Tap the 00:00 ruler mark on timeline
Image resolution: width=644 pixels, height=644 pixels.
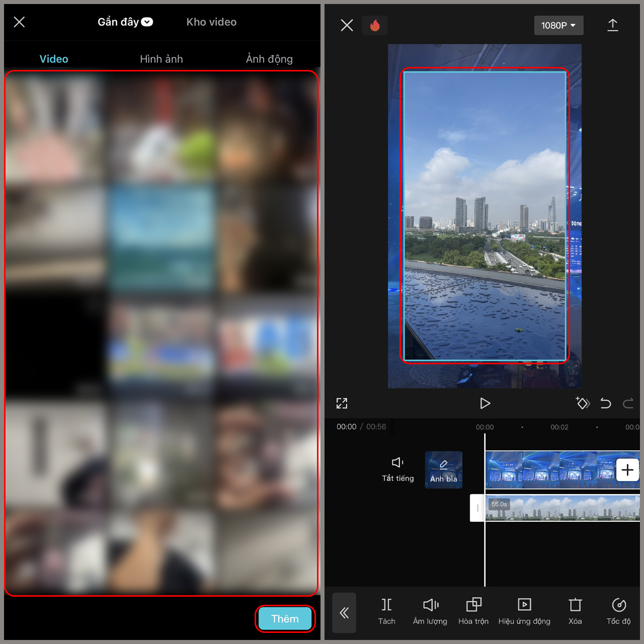click(485, 427)
